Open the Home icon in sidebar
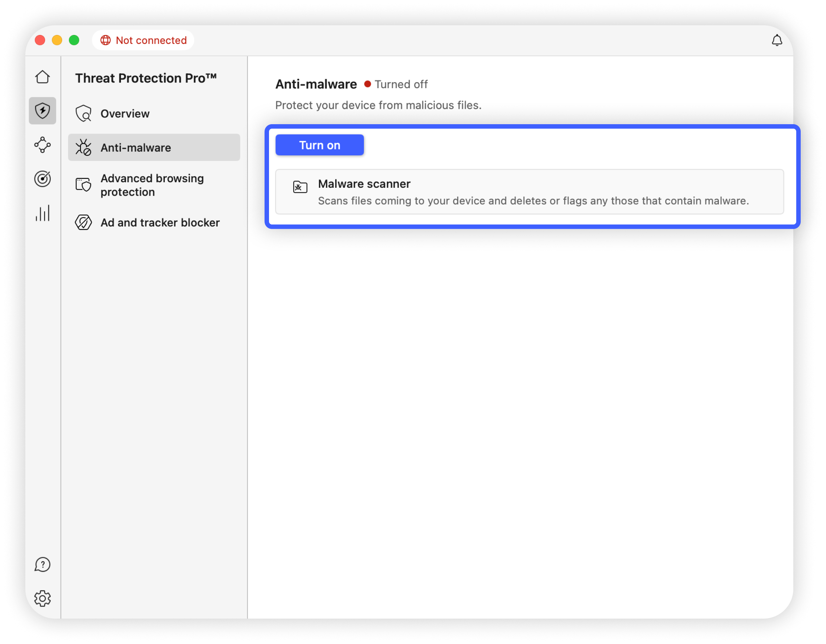 pos(42,77)
